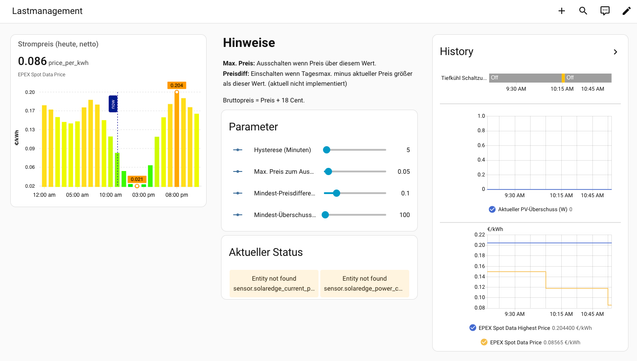Click the now marker in price chart
The height and width of the screenshot is (361, 637).
pos(113,104)
